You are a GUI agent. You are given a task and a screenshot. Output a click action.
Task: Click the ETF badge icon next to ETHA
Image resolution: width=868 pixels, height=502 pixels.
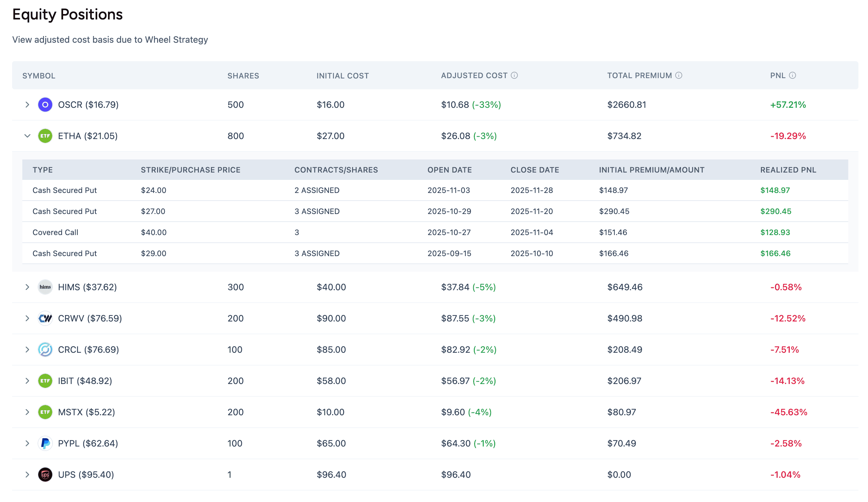(x=45, y=136)
